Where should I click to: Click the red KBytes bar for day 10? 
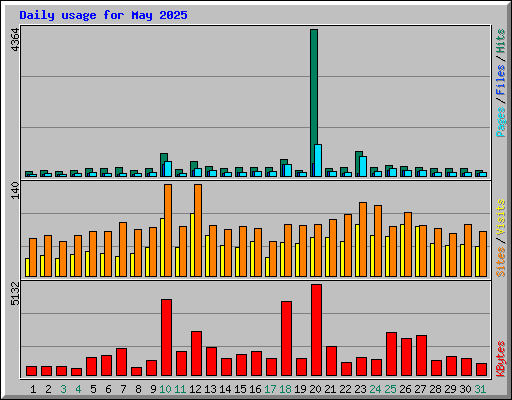pos(166,337)
